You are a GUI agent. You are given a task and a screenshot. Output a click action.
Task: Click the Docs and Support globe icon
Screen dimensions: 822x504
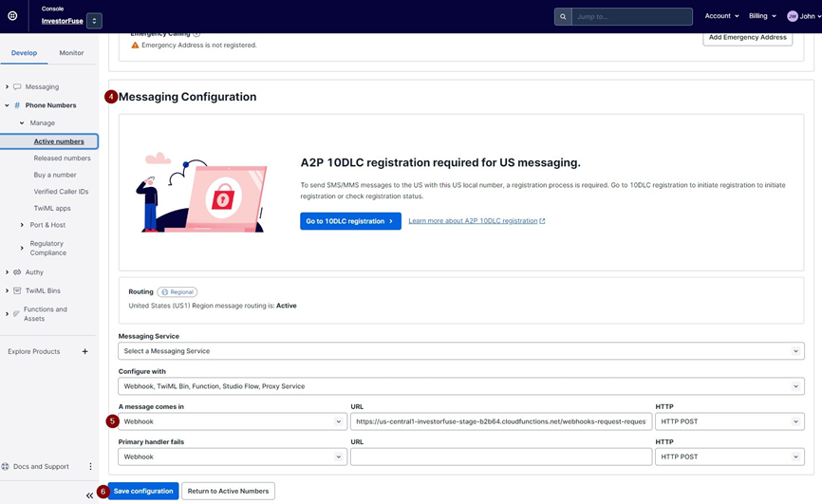coord(6,466)
